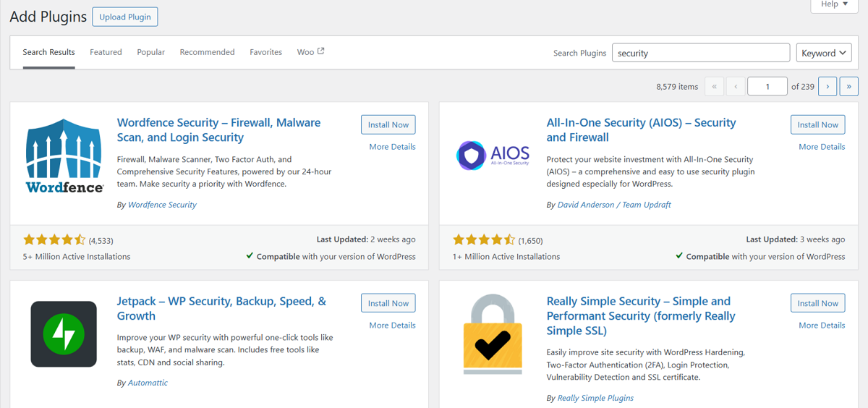Screen dimensions: 868x408
Task: Click the AIOS plugin logo
Action: pos(493,156)
